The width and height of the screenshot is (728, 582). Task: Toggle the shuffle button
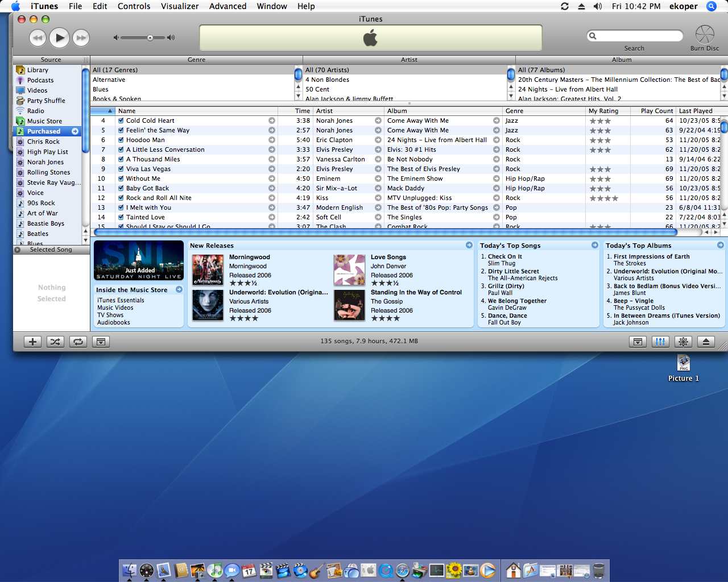click(55, 342)
